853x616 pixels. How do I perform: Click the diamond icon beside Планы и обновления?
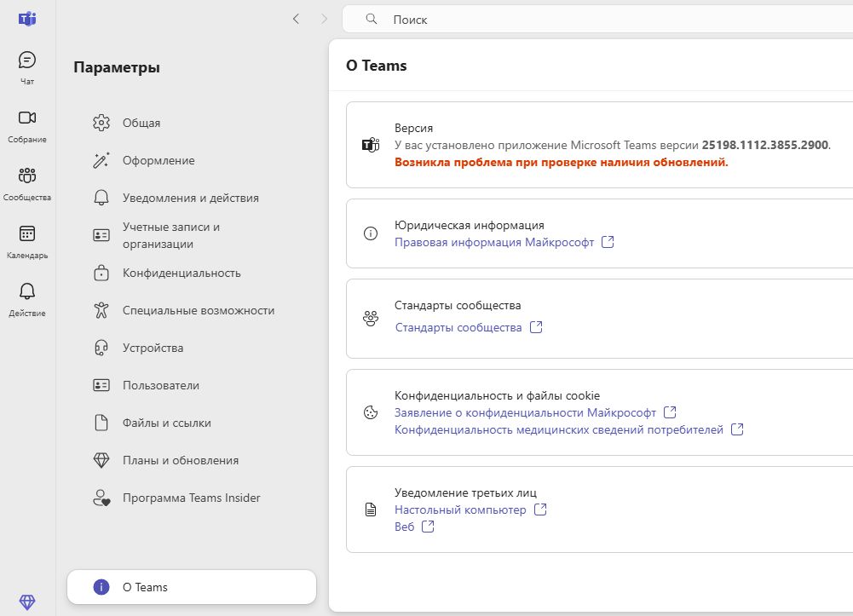tap(101, 460)
